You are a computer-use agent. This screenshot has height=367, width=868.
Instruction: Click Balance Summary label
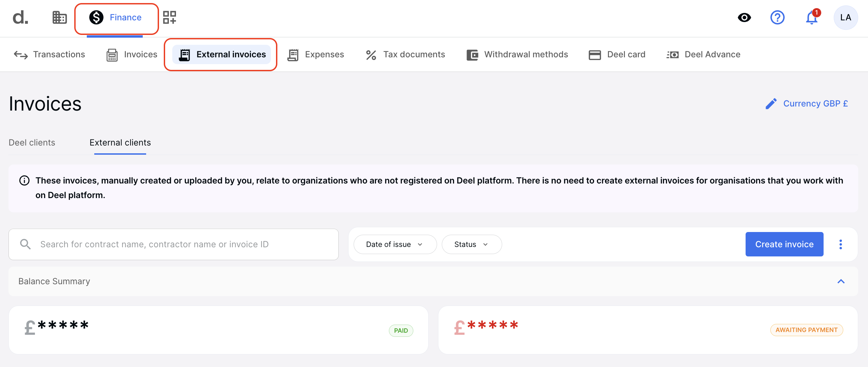click(54, 281)
